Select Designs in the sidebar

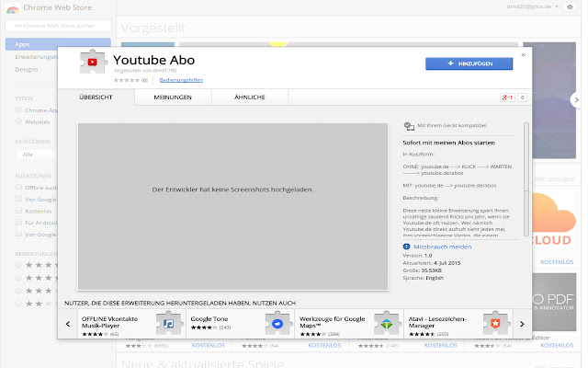tap(27, 70)
